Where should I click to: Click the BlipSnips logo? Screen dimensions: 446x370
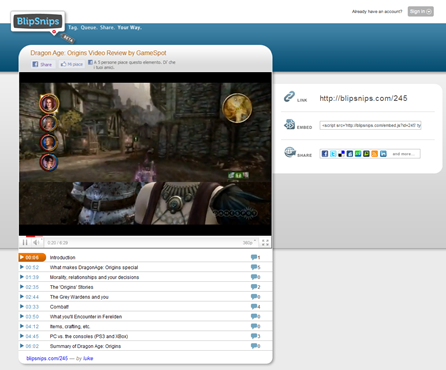(38, 21)
